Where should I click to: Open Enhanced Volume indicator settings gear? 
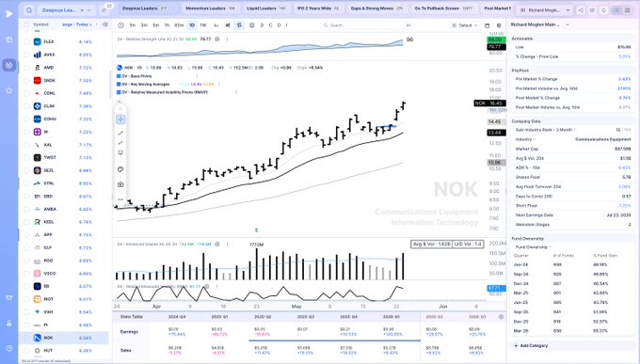pyautogui.click(x=217, y=244)
